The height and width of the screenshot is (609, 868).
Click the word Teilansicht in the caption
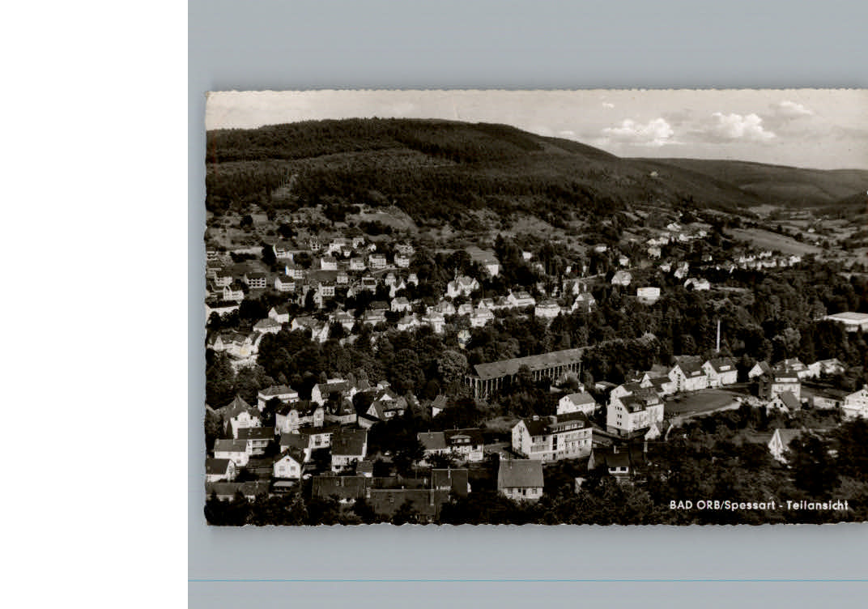click(x=816, y=505)
